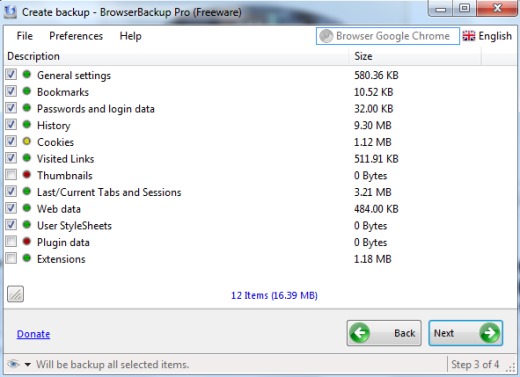Uncheck the Visited Links checkbox
Screen dimensions: 520x377
tap(11, 158)
